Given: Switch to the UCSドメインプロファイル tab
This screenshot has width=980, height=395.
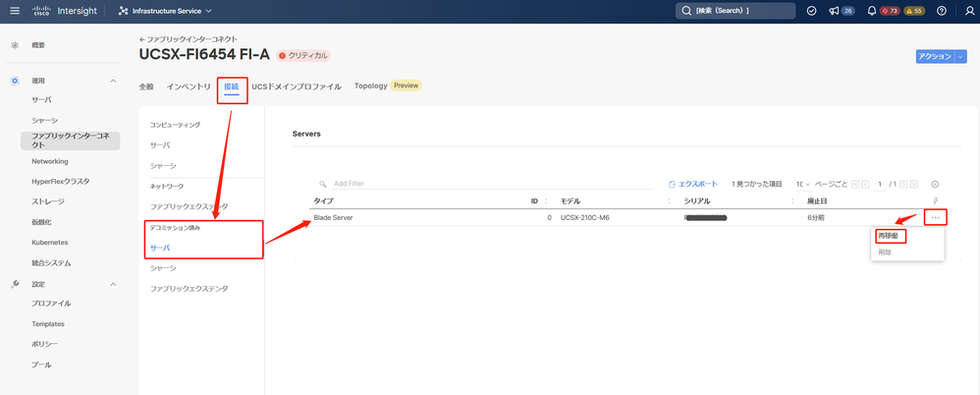Looking at the screenshot, I should (x=297, y=86).
